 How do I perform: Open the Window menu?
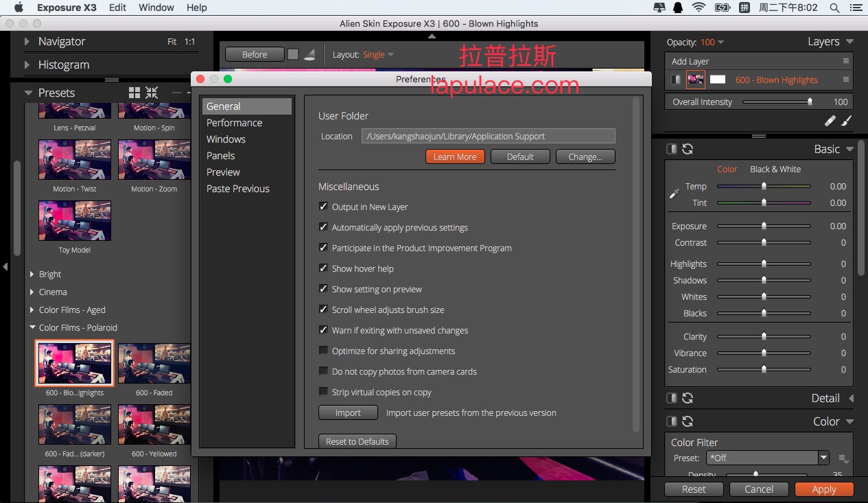(156, 8)
